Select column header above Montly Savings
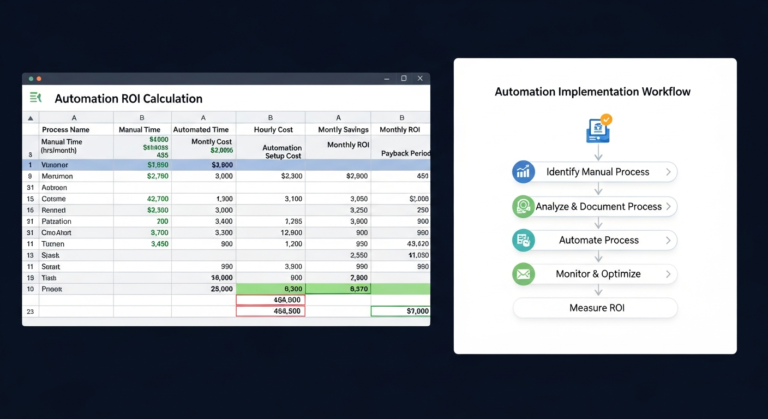Viewport: 768px width, 419px height. [x=338, y=118]
